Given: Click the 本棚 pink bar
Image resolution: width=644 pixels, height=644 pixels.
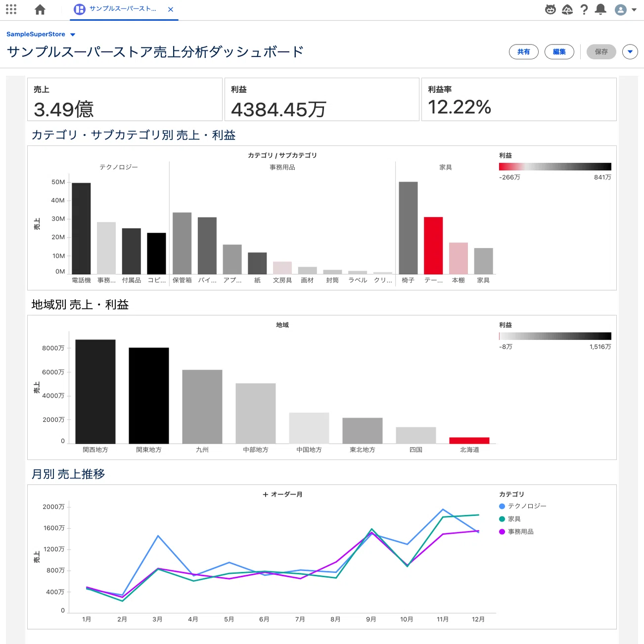Looking at the screenshot, I should pyautogui.click(x=459, y=258).
